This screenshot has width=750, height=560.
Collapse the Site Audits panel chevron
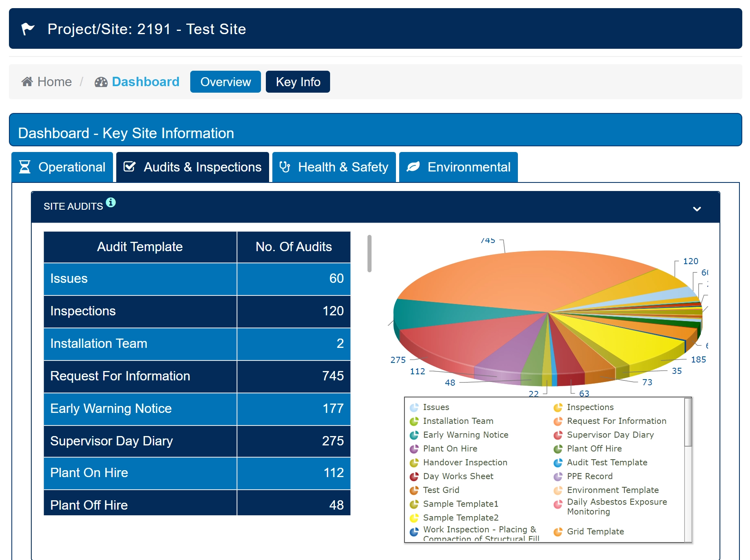pyautogui.click(x=697, y=209)
